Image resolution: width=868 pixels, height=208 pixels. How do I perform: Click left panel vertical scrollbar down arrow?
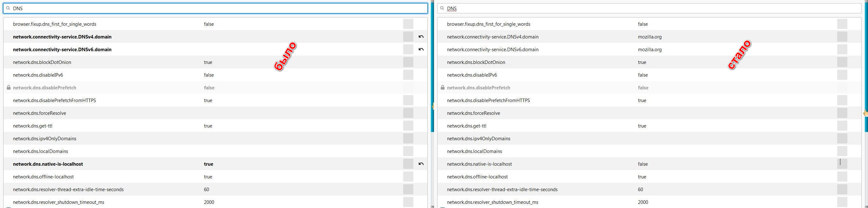pos(432,206)
